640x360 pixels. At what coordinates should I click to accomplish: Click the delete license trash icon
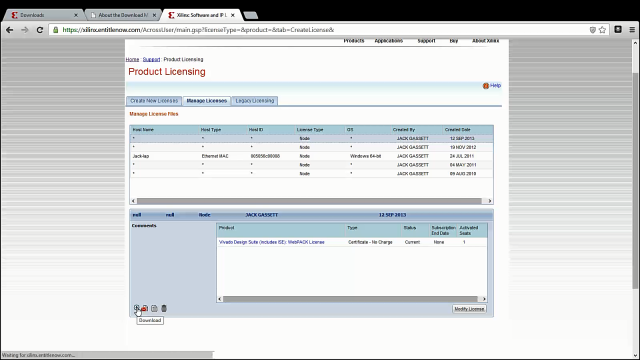click(164, 309)
